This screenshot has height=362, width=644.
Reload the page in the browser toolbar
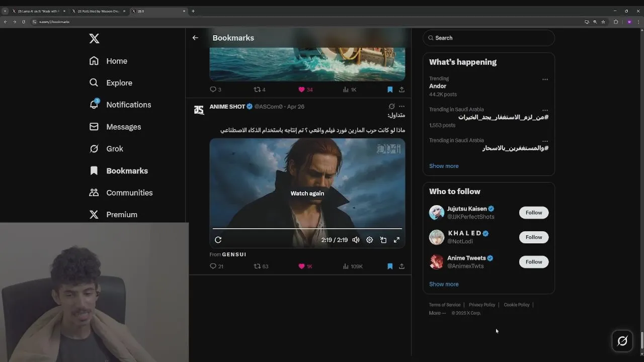(23, 22)
